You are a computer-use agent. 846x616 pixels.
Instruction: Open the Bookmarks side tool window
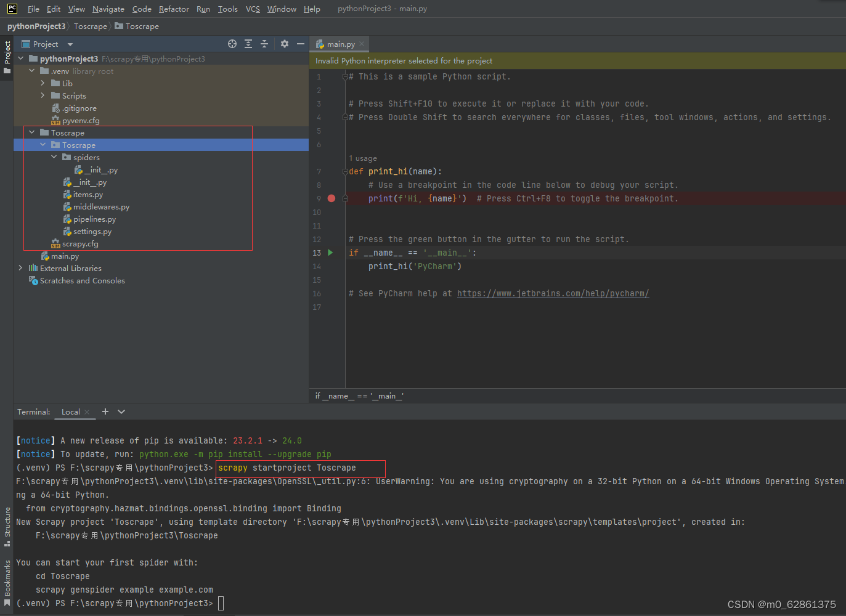7,582
